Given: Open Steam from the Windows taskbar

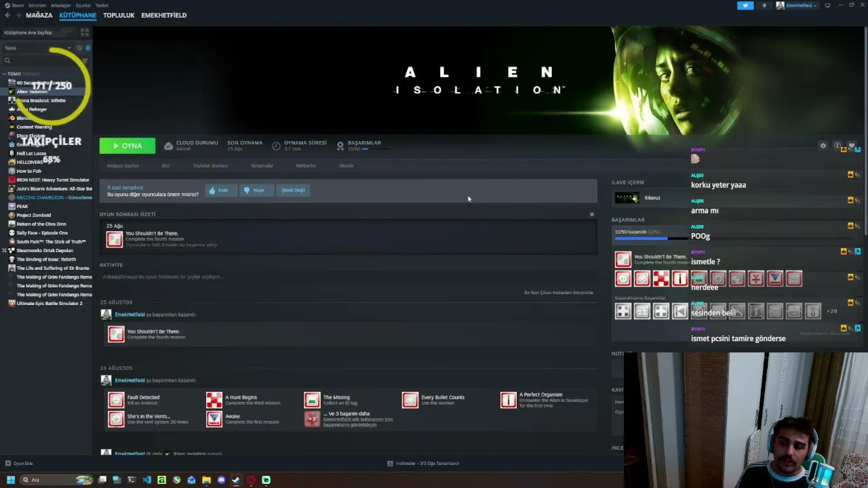Looking at the screenshot, I should 236,480.
